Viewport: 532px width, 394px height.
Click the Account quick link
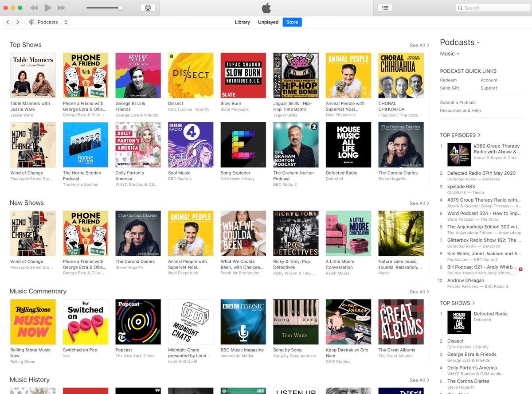coord(489,80)
